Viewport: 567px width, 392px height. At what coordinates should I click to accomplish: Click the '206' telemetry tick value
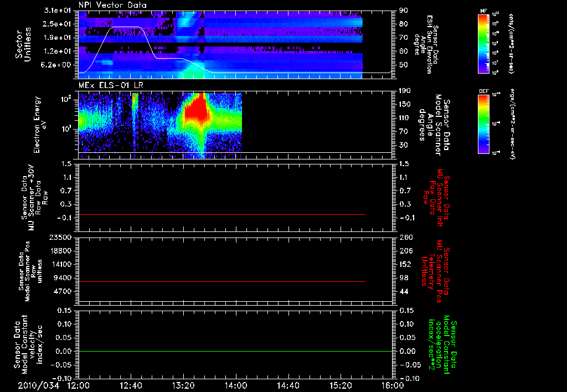[x=406, y=251]
